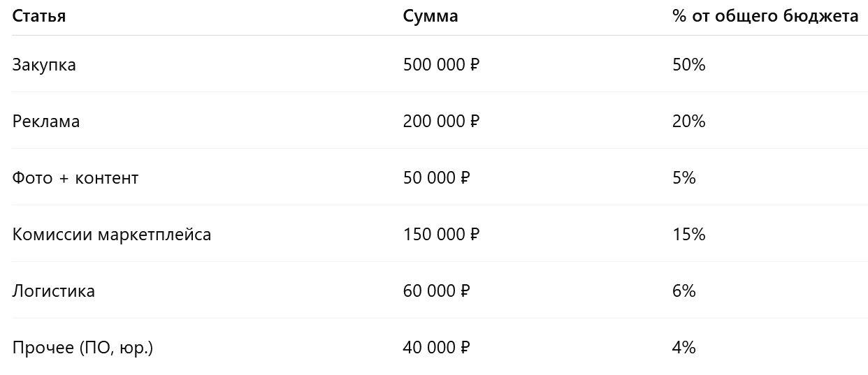The image size is (868, 375).
Task: Select the "Реклама" row label
Action: click(46, 122)
